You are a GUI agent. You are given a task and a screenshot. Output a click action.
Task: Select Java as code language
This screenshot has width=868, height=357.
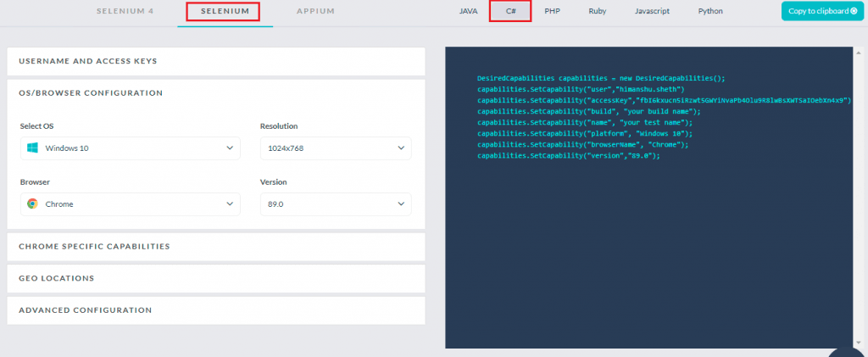(468, 12)
